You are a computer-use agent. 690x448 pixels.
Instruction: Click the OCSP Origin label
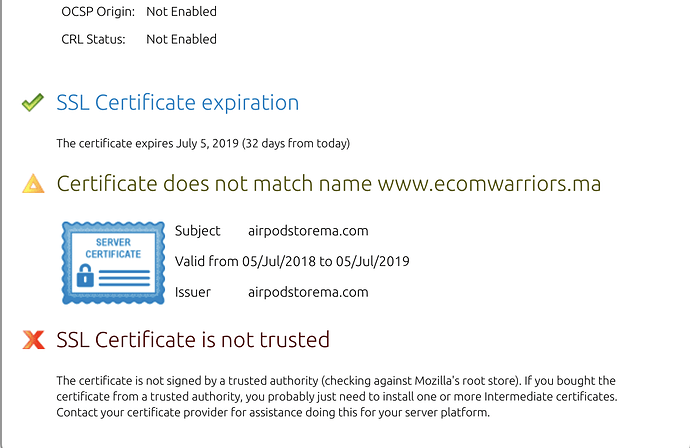(98, 11)
